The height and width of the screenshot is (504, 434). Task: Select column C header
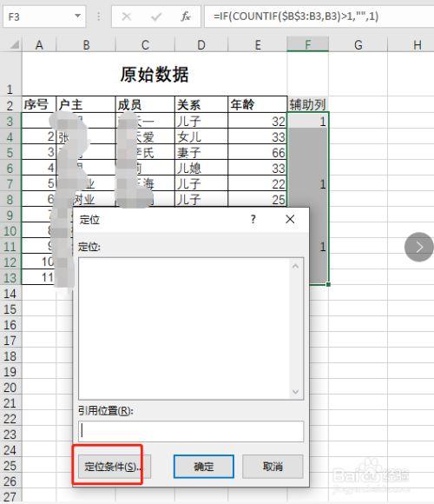point(146,44)
